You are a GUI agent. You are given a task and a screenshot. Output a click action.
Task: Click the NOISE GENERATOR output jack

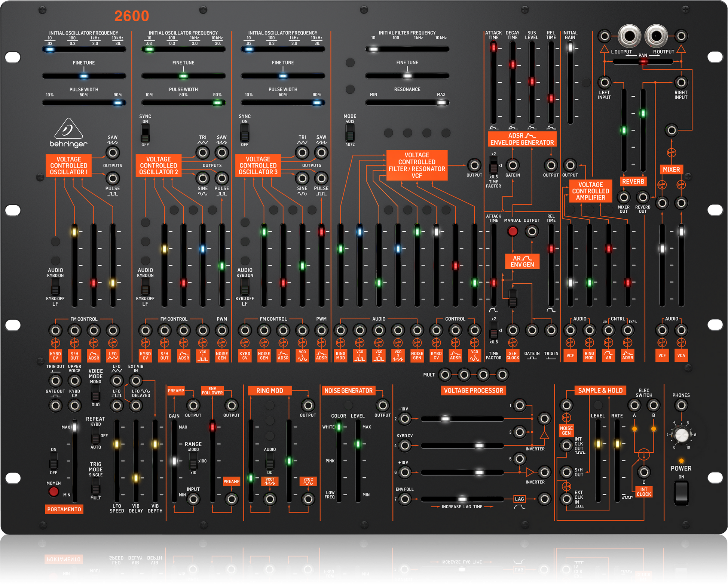coord(382,405)
